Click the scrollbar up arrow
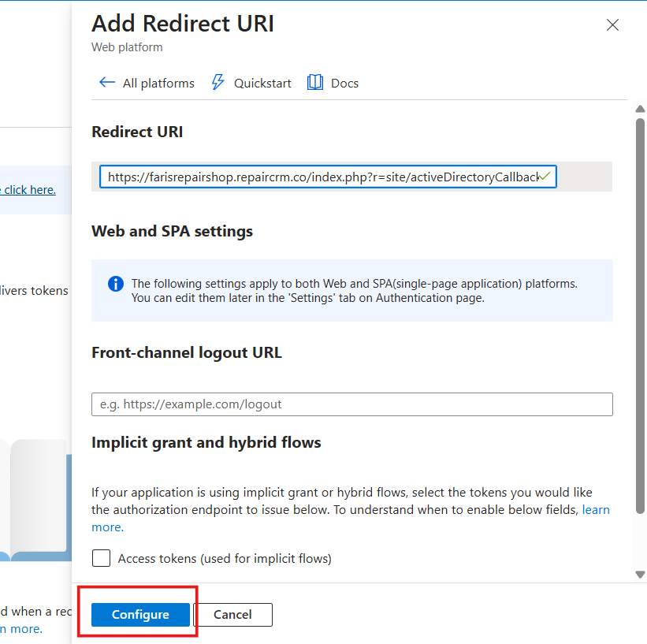Image resolution: width=647 pixels, height=644 pixels. pos(640,109)
